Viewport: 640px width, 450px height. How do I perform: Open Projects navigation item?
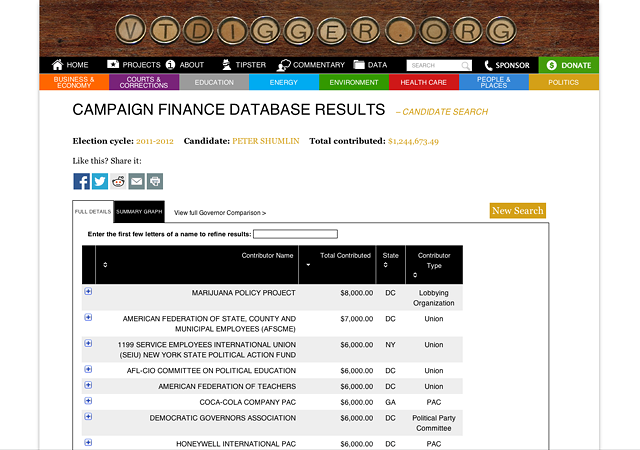tap(134, 65)
